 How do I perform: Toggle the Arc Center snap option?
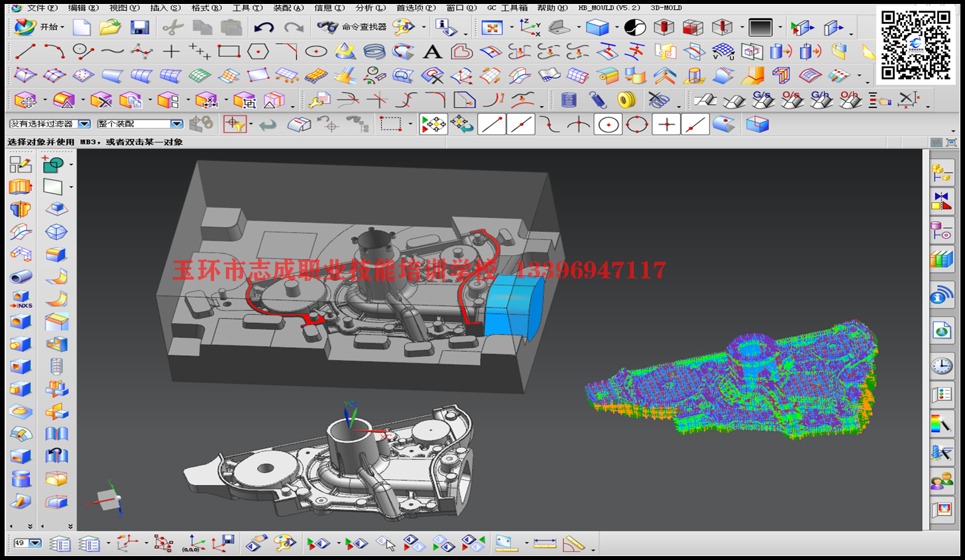608,124
